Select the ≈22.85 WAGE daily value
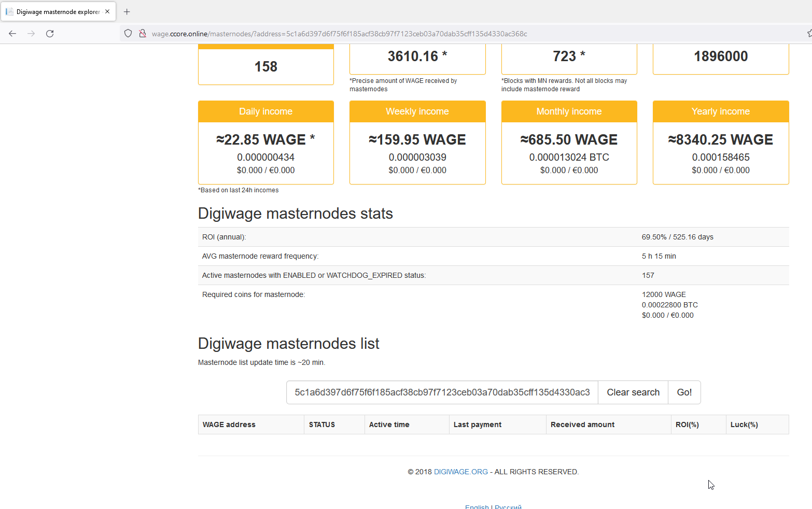 [265, 139]
